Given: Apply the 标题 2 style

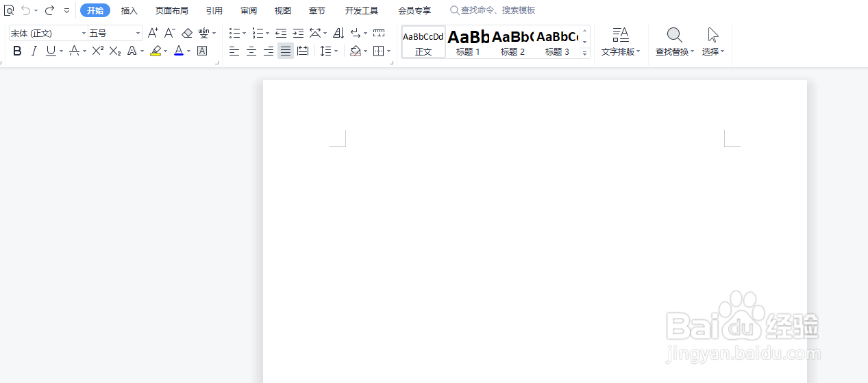Looking at the screenshot, I should (x=512, y=42).
